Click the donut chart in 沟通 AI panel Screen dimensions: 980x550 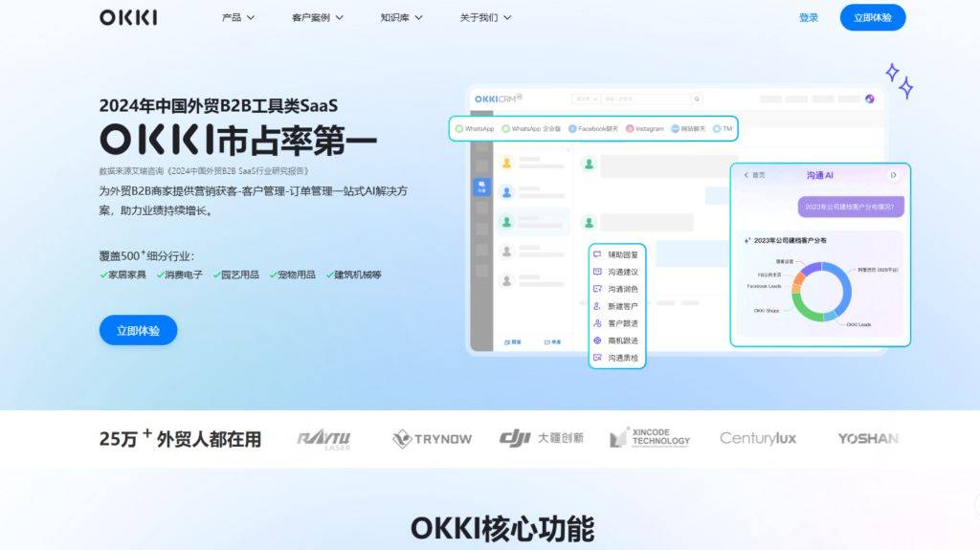tap(823, 290)
